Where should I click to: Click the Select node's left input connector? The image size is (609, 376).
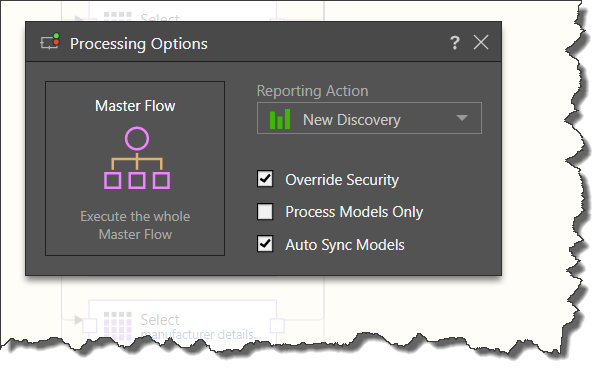point(90,326)
